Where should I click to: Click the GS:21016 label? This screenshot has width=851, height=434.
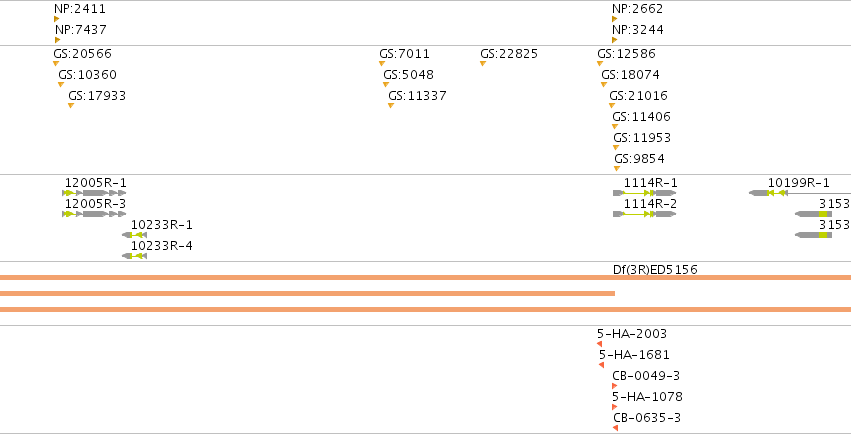click(x=638, y=95)
